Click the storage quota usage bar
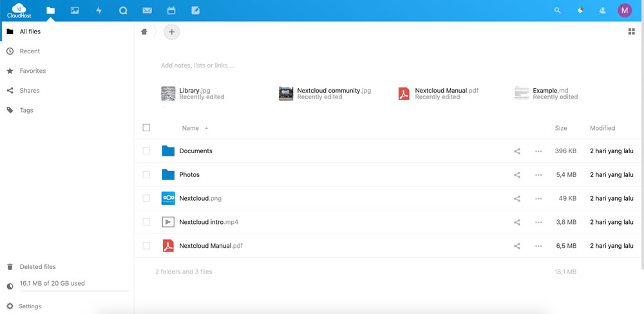 tap(74, 291)
